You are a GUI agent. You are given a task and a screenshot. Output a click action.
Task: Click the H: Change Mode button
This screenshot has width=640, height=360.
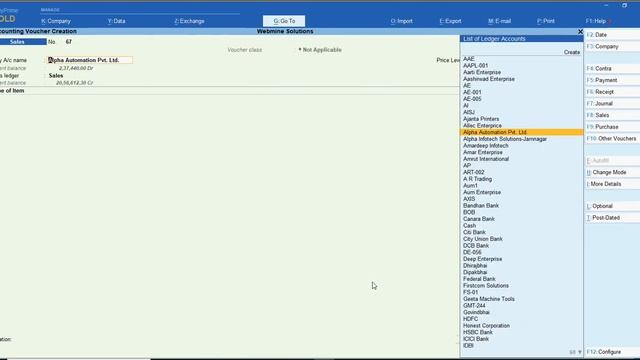click(612, 173)
